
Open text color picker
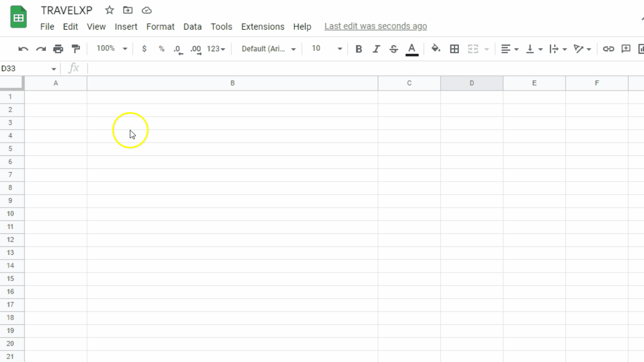pos(412,49)
